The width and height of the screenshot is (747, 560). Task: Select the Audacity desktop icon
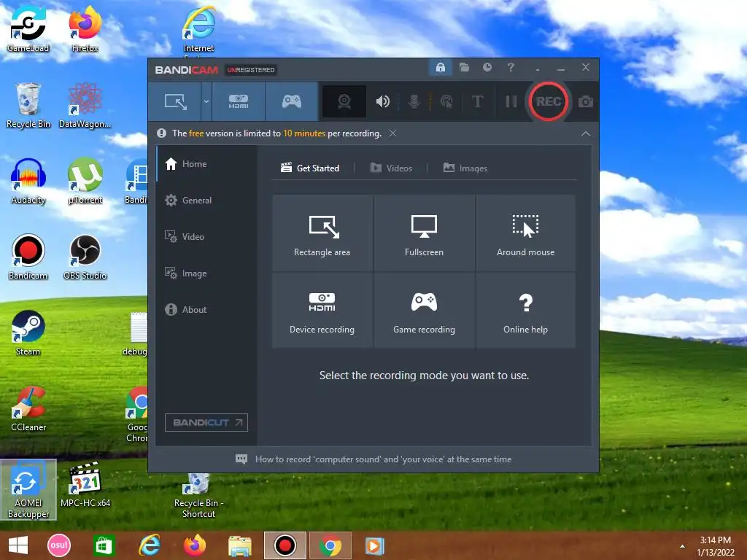pos(28,181)
